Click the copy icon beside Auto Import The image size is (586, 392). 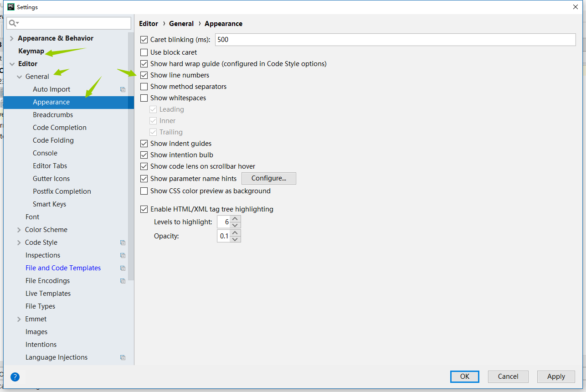pyautogui.click(x=123, y=89)
